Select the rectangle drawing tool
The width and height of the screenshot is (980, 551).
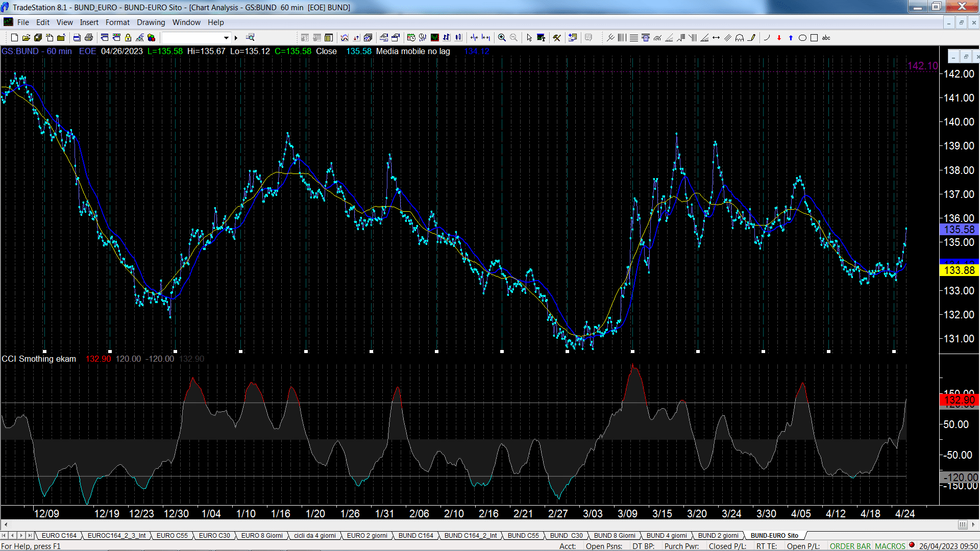coord(814,38)
